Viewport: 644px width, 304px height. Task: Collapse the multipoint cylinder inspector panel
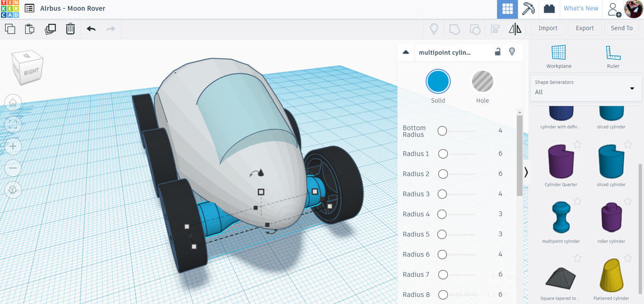tap(406, 52)
